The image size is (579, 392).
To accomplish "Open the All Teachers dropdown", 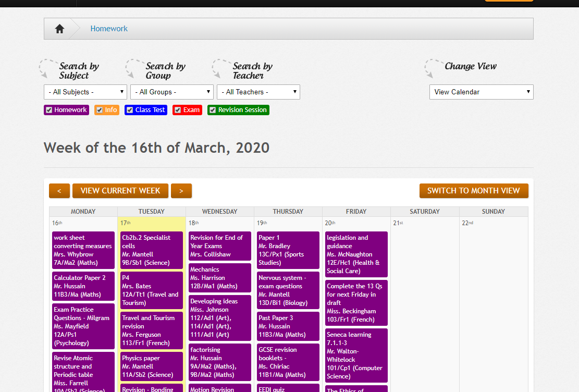I will coord(258,92).
